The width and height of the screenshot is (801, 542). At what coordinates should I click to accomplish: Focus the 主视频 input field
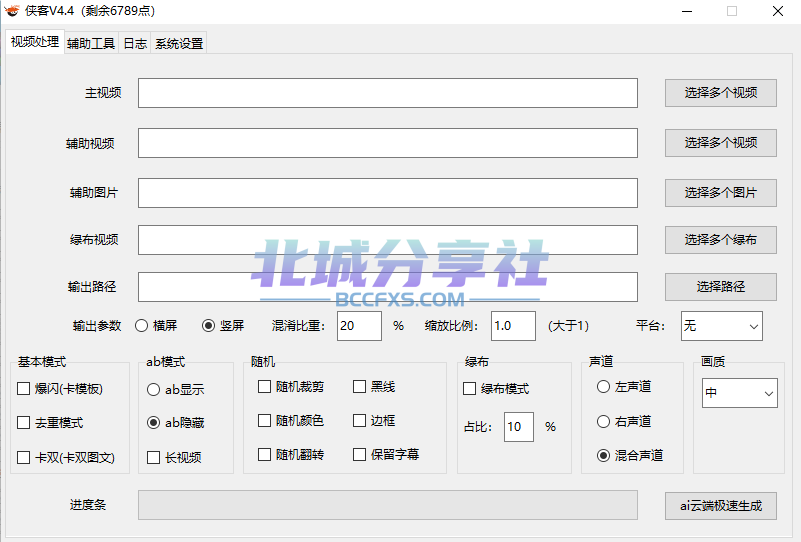click(x=388, y=93)
